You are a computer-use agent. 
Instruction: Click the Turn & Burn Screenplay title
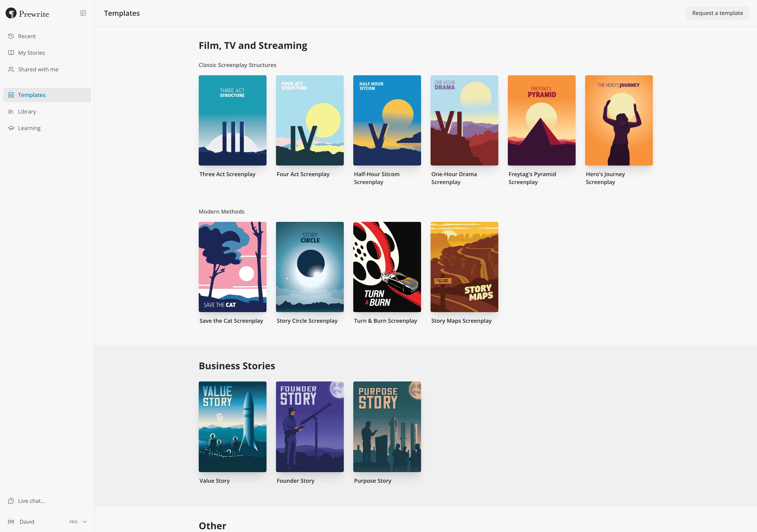pyautogui.click(x=385, y=321)
